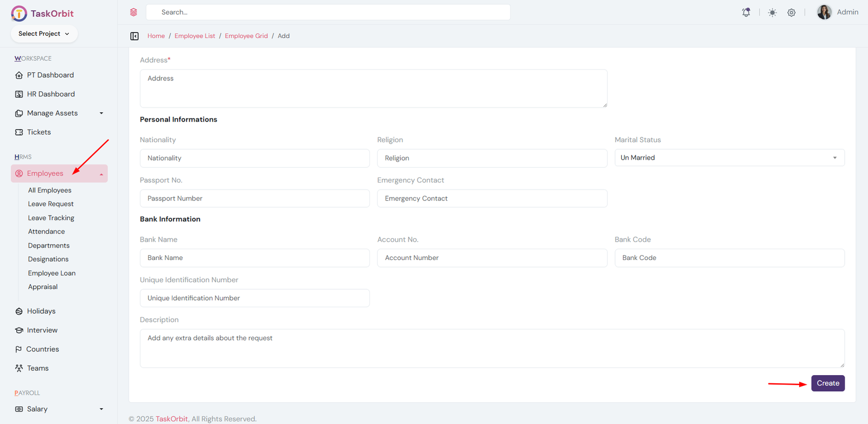Viewport: 868px width, 424px height.
Task: Focus the Passport Number input field
Action: (254, 198)
